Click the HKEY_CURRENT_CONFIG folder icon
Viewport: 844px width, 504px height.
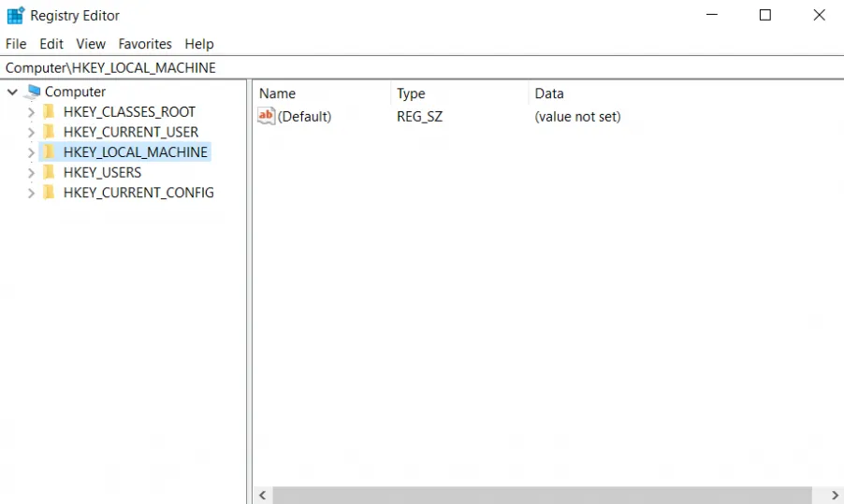pyautogui.click(x=49, y=192)
